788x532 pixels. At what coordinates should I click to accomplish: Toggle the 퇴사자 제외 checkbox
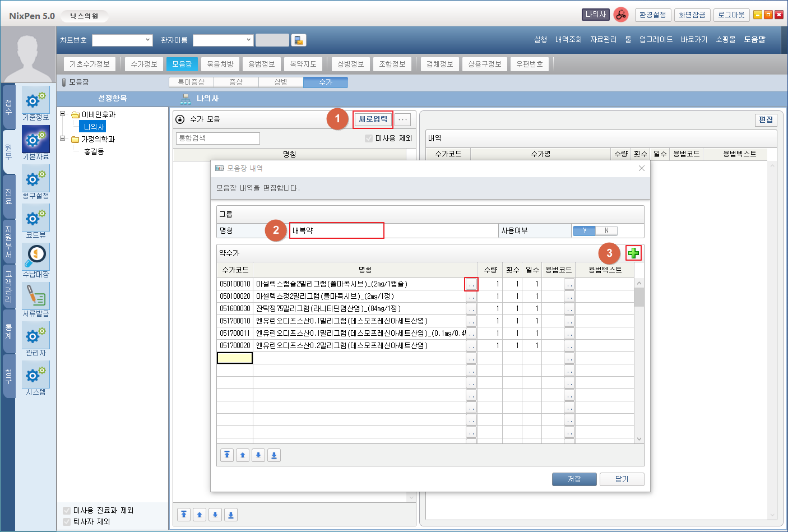pyautogui.click(x=67, y=521)
